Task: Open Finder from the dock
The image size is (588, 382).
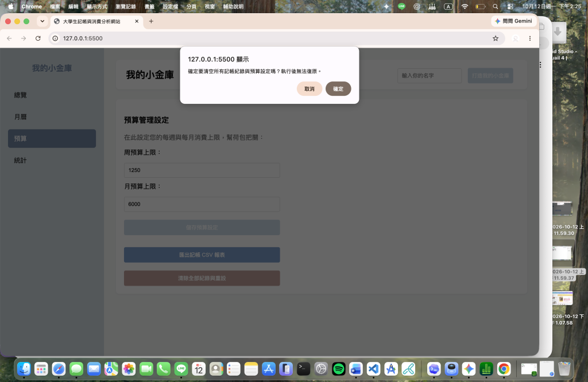Action: 24,369
